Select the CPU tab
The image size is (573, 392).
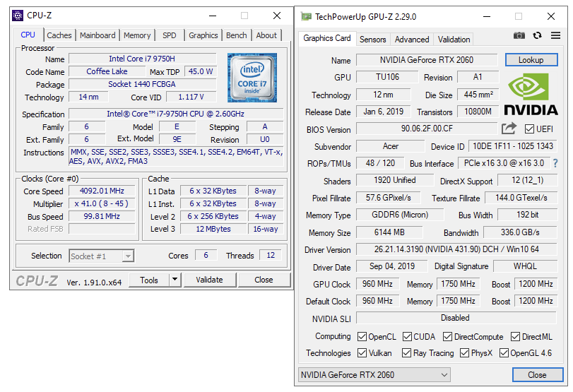pyautogui.click(x=28, y=35)
